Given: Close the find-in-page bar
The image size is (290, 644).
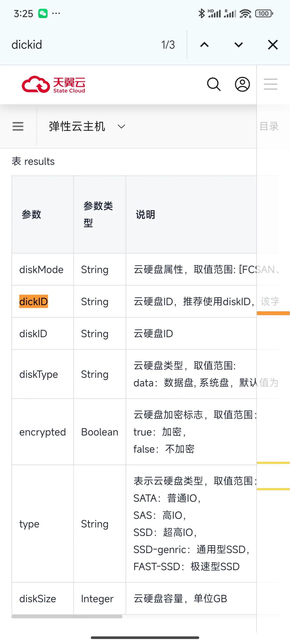Looking at the screenshot, I should point(273,45).
